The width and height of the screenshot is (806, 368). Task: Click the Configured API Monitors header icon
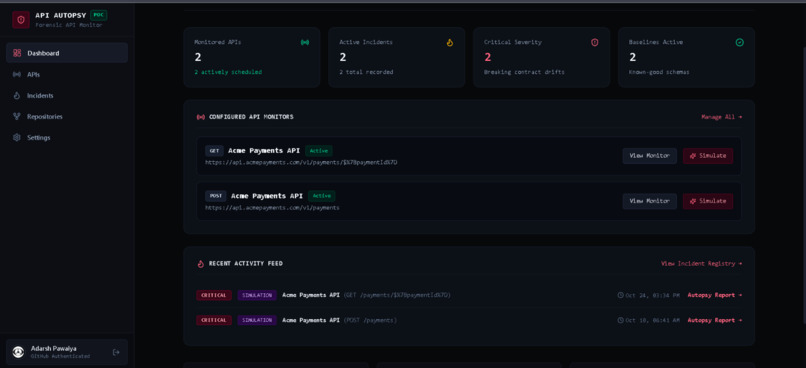200,117
